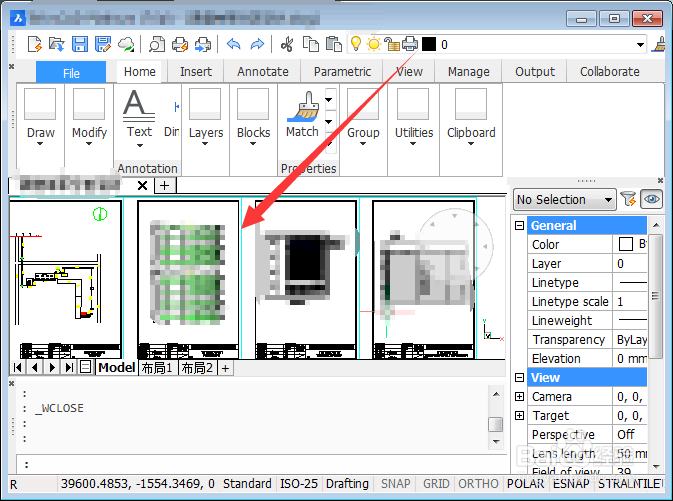This screenshot has height=501, width=673.
Task: Click the Plot printer icon
Action: [180, 44]
